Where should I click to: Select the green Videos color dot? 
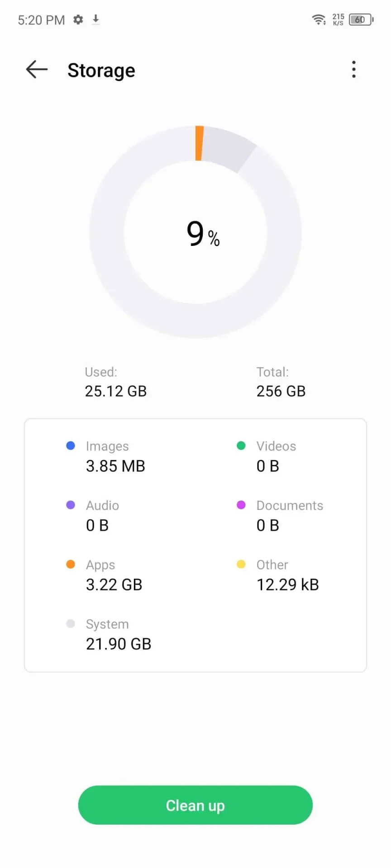point(241,446)
